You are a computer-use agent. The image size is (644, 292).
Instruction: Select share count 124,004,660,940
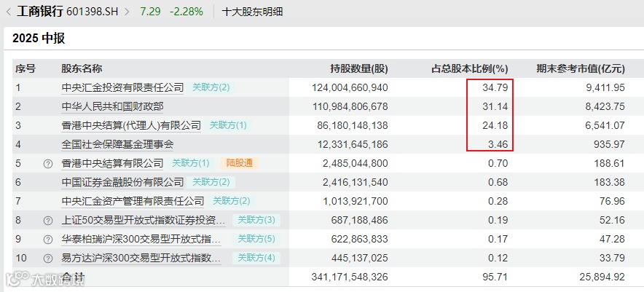pos(350,87)
